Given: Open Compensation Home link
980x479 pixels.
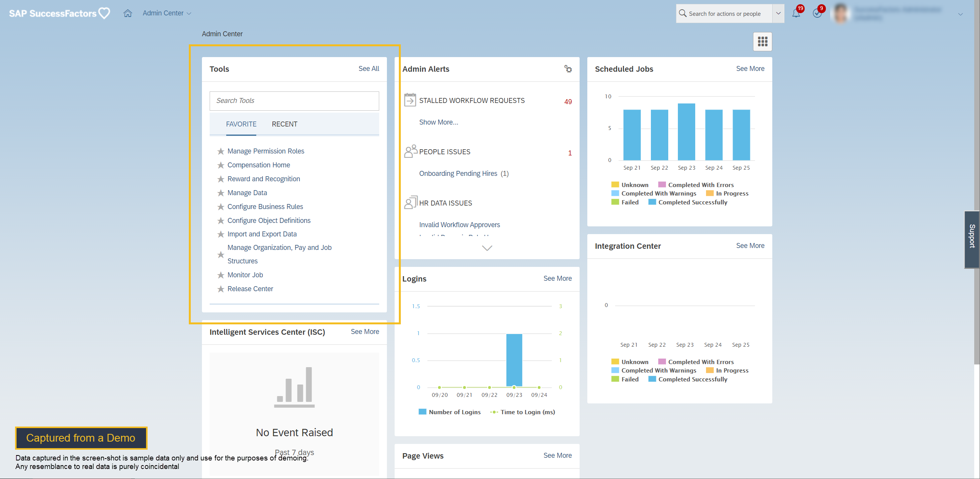Looking at the screenshot, I should [259, 165].
